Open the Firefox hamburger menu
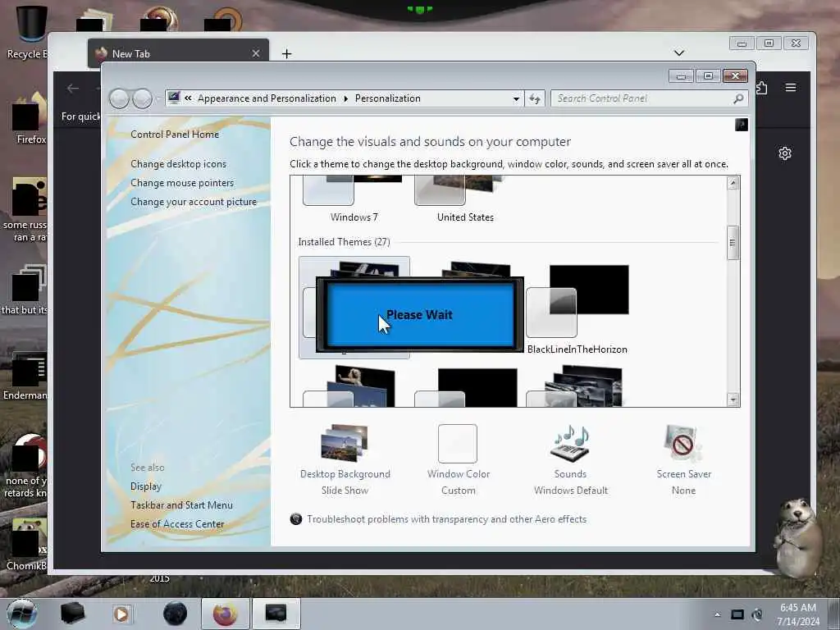The image size is (840, 630). tap(791, 87)
